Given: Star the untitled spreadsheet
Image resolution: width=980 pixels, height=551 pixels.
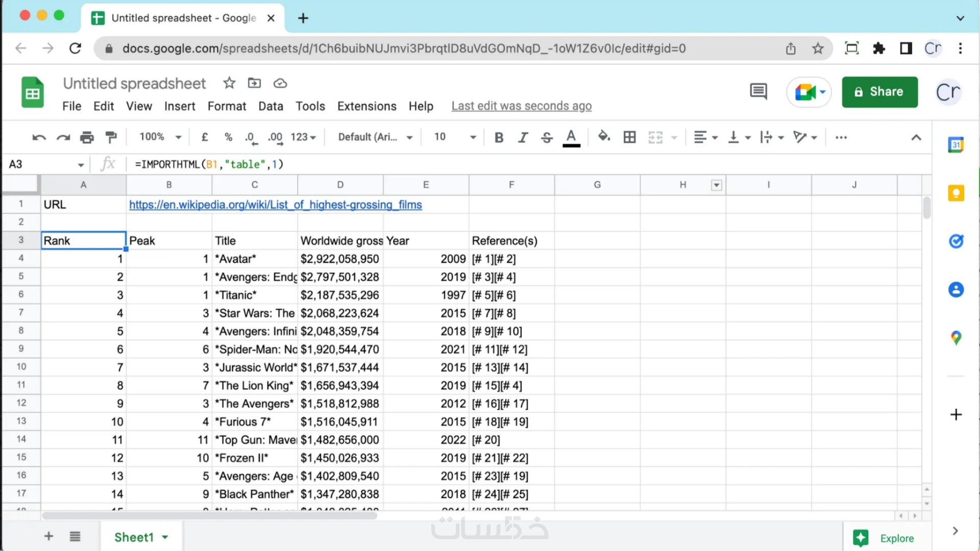Looking at the screenshot, I should coord(229,83).
